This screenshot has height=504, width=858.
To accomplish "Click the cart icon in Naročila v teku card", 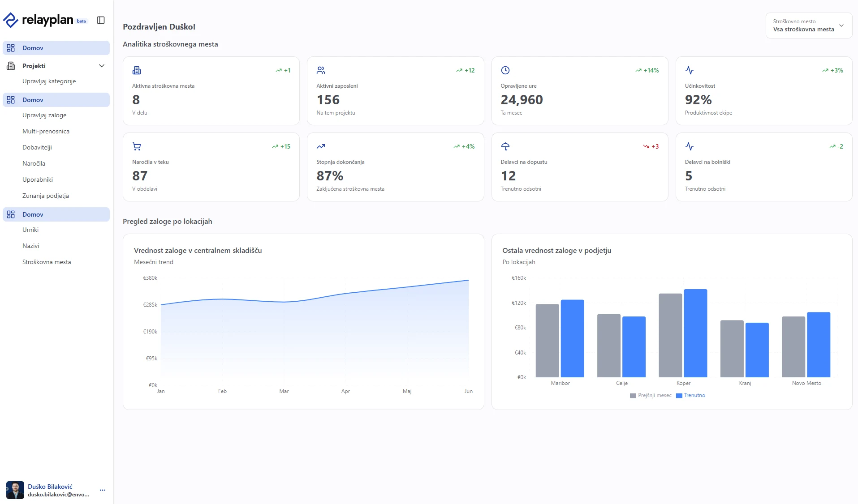I will [x=137, y=146].
